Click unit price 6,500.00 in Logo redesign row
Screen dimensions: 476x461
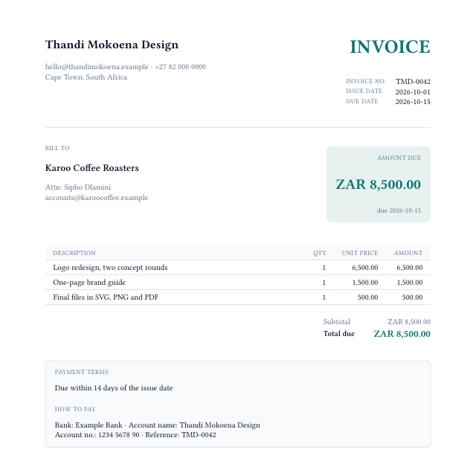pos(365,268)
